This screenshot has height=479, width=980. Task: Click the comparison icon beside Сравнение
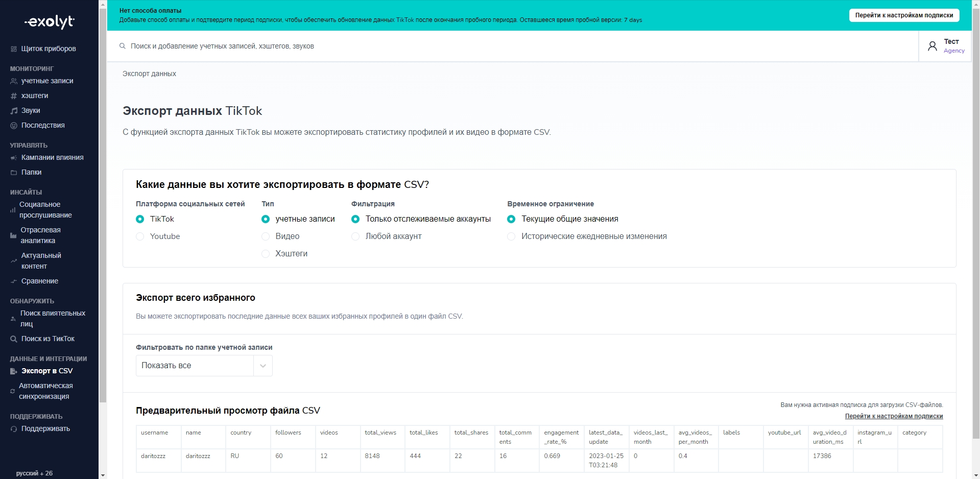coord(14,281)
